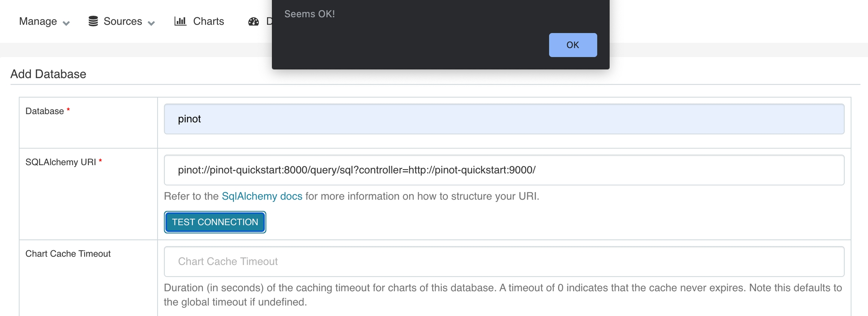
Task: Focus the Chart Cache Timeout input
Action: pos(504,261)
